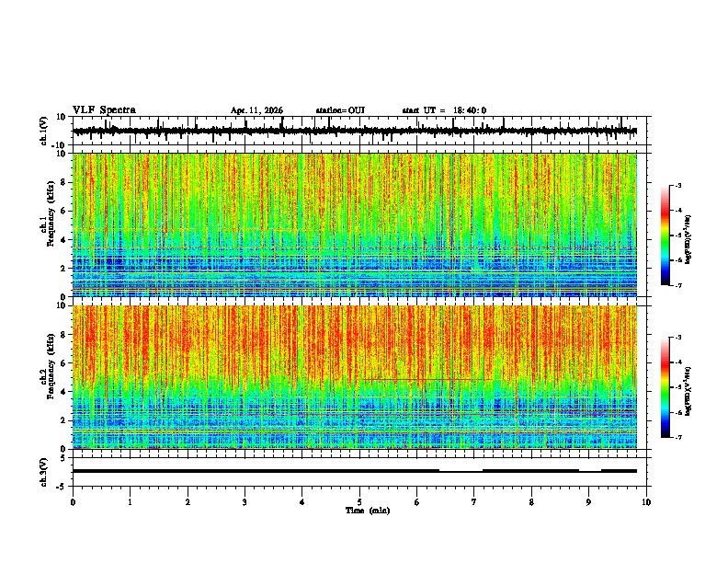Select the date text "Apr. 11, 2026"
This screenshot has height=563, width=728.
256,110
